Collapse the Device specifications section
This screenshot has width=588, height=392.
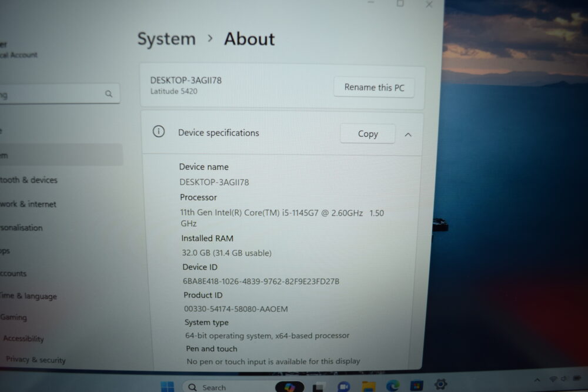pyautogui.click(x=408, y=135)
